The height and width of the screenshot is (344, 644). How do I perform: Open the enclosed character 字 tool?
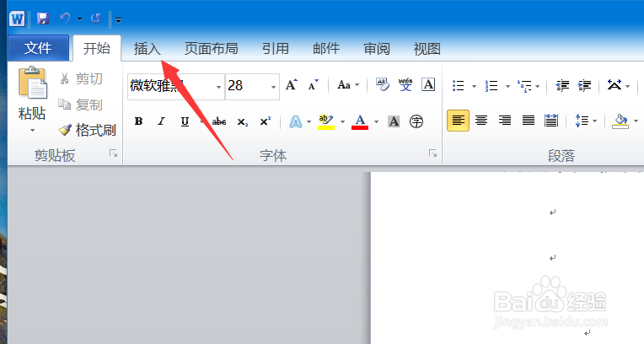click(x=416, y=121)
